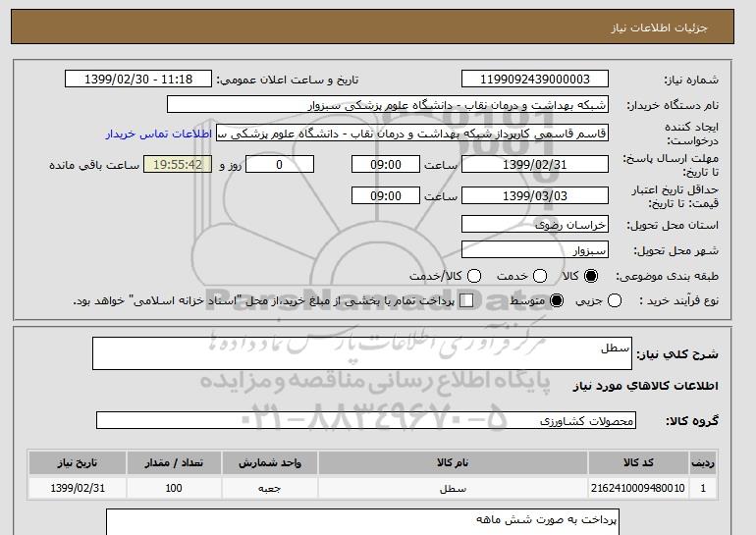Click the استان محل تحویل label

(673, 225)
